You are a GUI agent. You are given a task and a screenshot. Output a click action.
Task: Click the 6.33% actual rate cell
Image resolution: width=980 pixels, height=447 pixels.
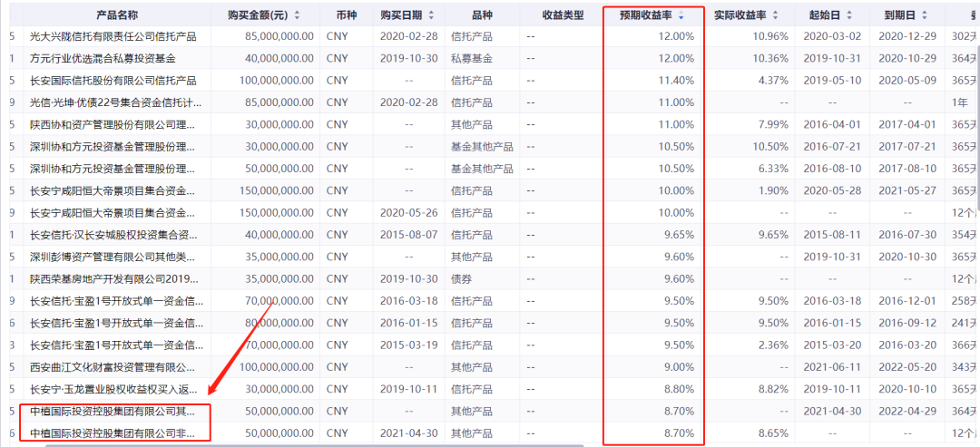773,169
